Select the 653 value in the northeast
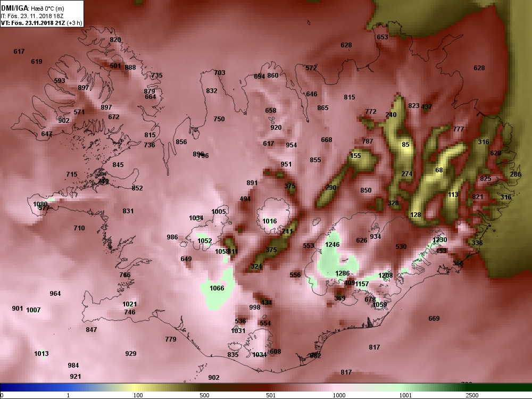This screenshot has height=399, width=532. (x=383, y=37)
